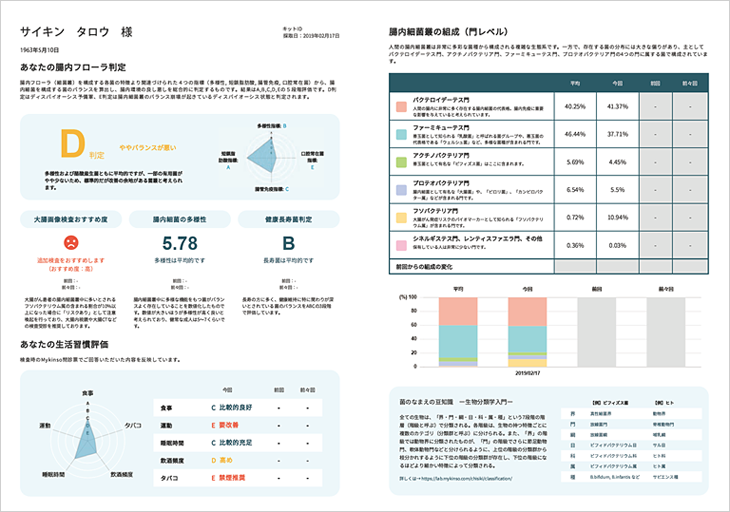Click the タバコ row rating E 禁煙推奨

click(x=228, y=478)
